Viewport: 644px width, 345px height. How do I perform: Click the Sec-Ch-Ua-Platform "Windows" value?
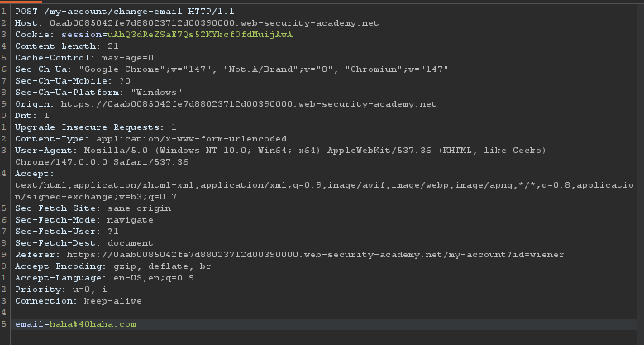tap(156, 93)
